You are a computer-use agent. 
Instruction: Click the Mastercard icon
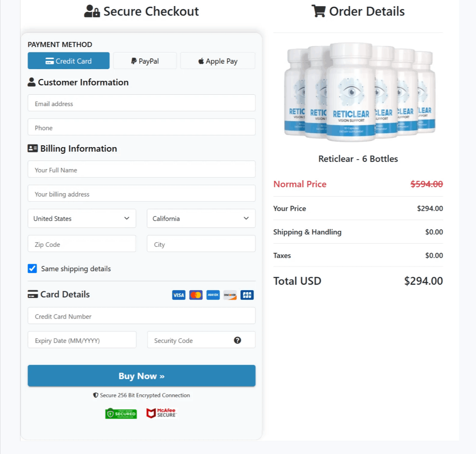[196, 295]
